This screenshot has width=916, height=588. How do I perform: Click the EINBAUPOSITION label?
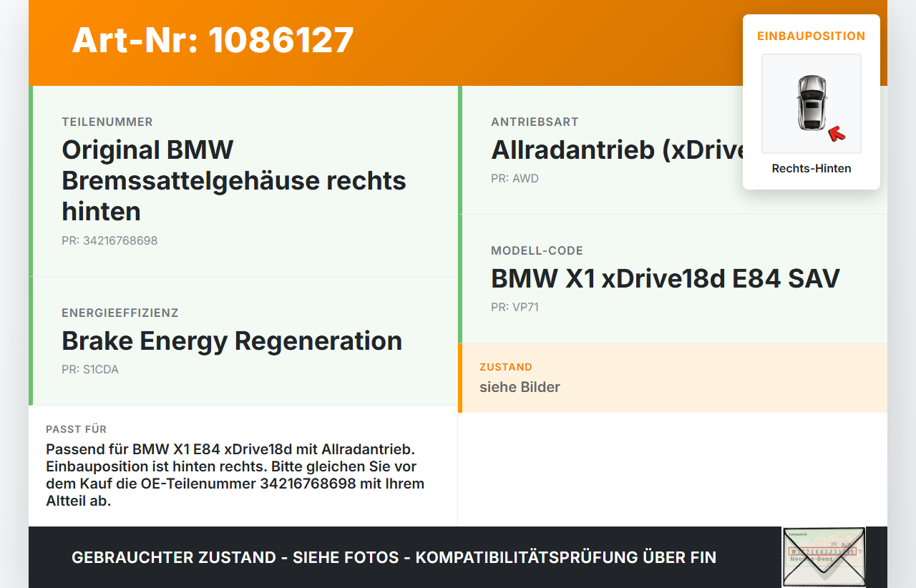point(812,36)
